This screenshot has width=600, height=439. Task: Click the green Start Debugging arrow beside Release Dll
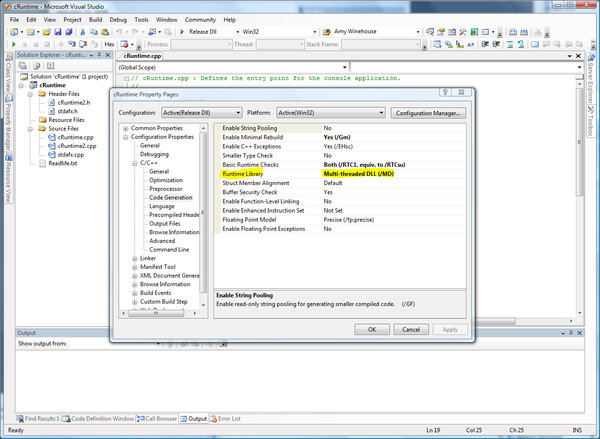point(182,32)
